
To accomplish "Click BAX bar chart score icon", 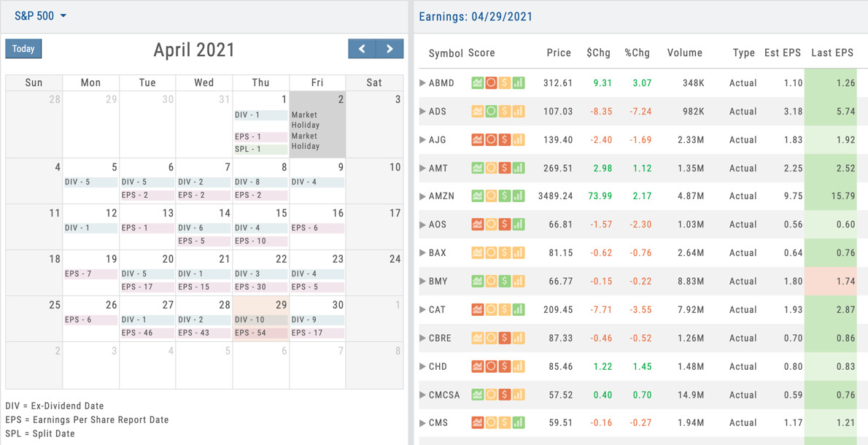I will coord(518,253).
